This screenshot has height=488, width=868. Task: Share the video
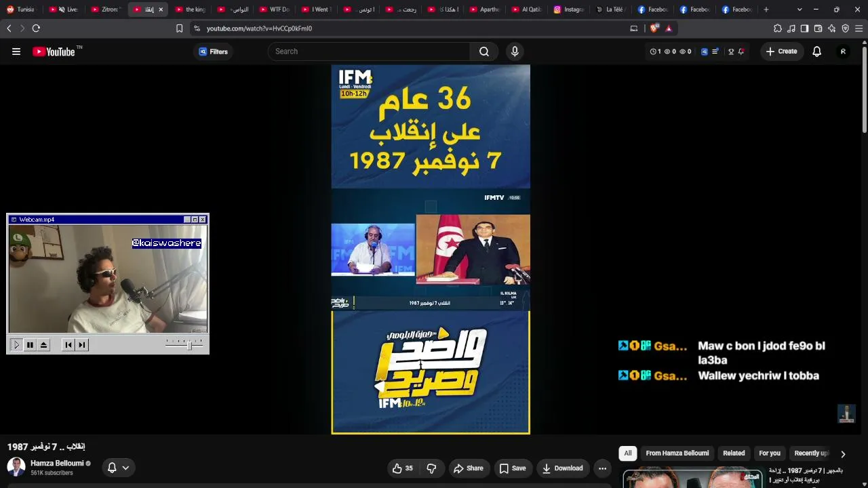pyautogui.click(x=469, y=468)
